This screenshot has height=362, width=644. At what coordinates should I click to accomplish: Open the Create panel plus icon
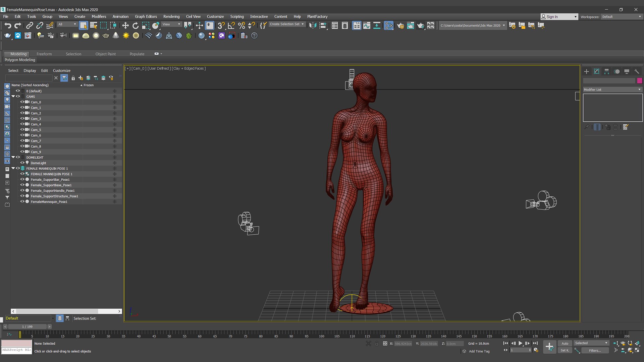tap(586, 71)
